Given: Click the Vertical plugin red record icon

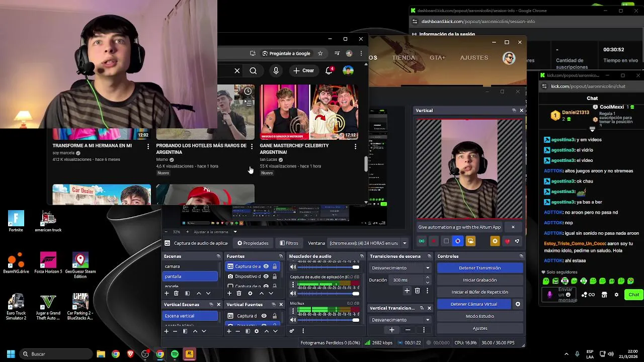Looking at the screenshot, I should (x=434, y=241).
